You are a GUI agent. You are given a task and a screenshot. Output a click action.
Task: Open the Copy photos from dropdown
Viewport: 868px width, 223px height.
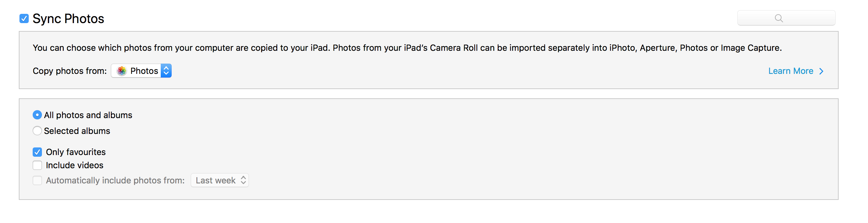pos(141,71)
